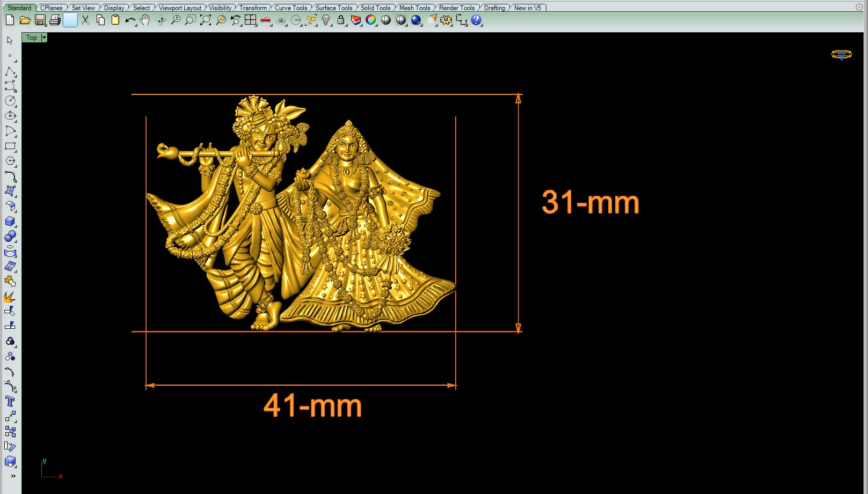Image resolution: width=868 pixels, height=494 pixels.
Task: Click the Set CPlane grid icon
Action: [281, 20]
